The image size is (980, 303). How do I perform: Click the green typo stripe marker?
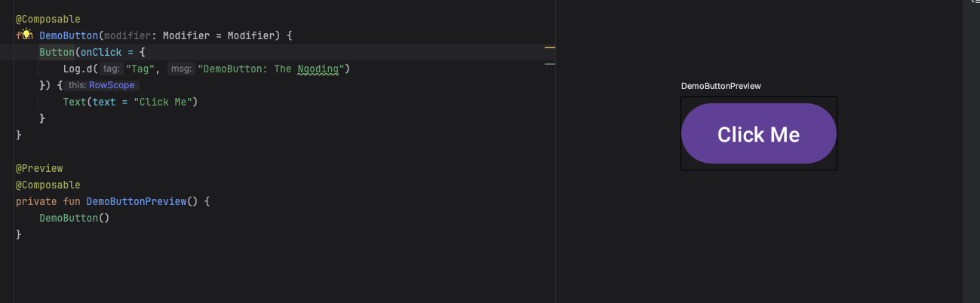pos(549,64)
